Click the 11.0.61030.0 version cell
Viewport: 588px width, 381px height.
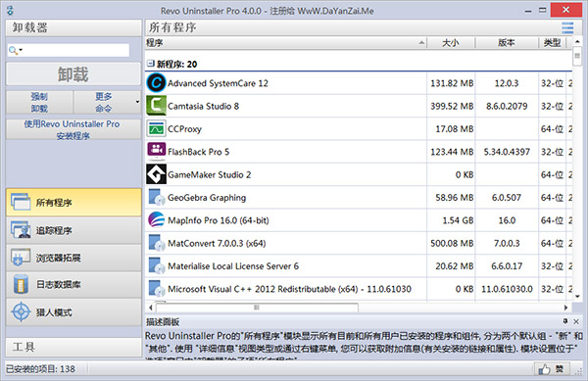tap(507, 289)
